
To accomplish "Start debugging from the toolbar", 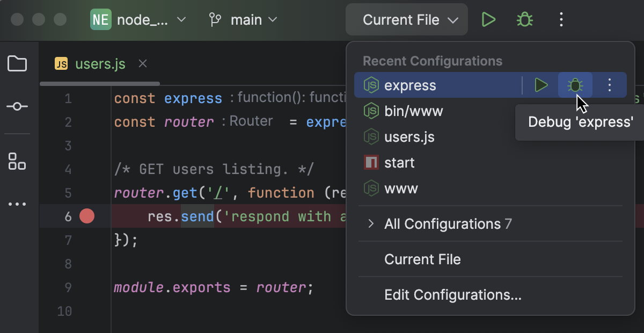I will click(x=524, y=19).
